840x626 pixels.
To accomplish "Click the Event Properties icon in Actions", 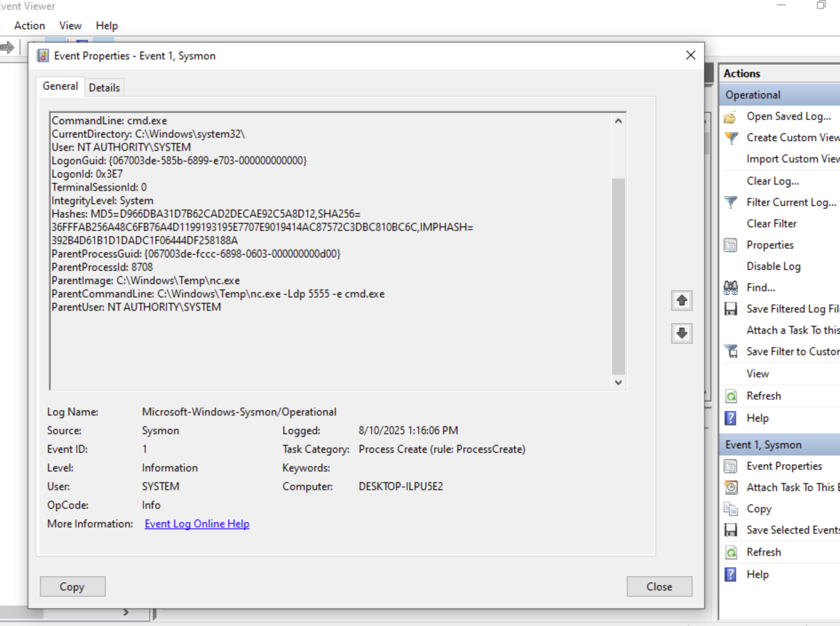I will point(730,466).
